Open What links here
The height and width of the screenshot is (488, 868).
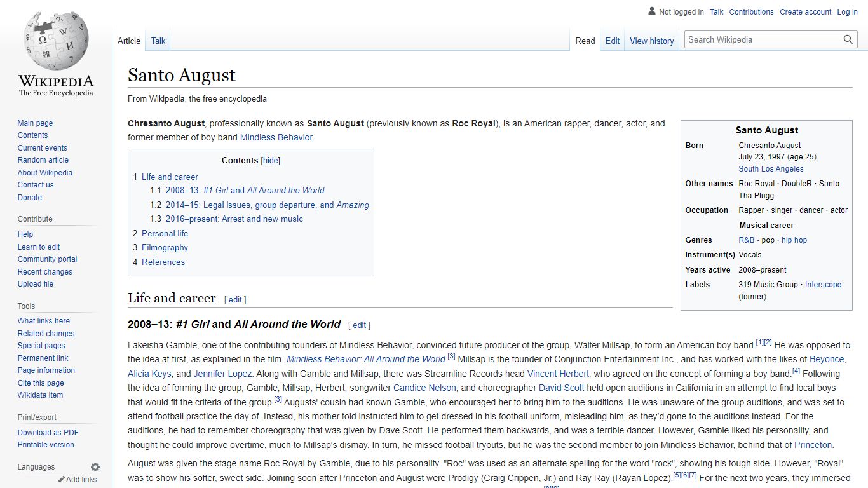(x=43, y=321)
